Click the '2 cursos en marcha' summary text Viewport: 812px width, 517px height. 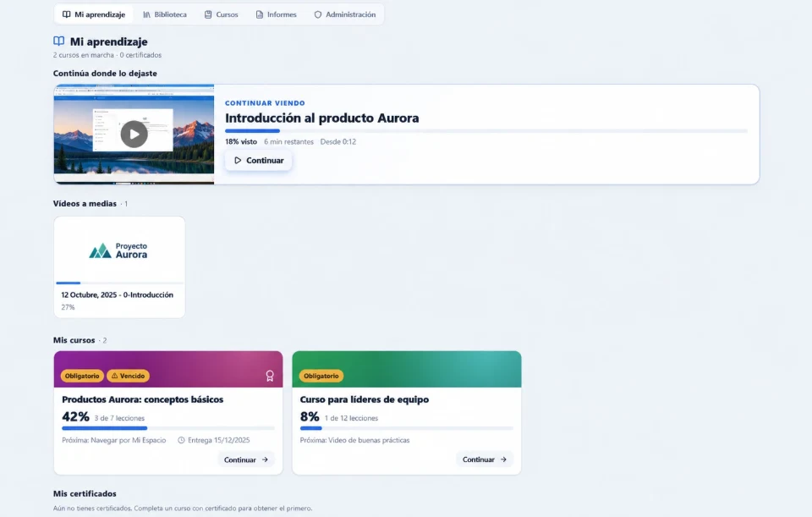point(84,55)
